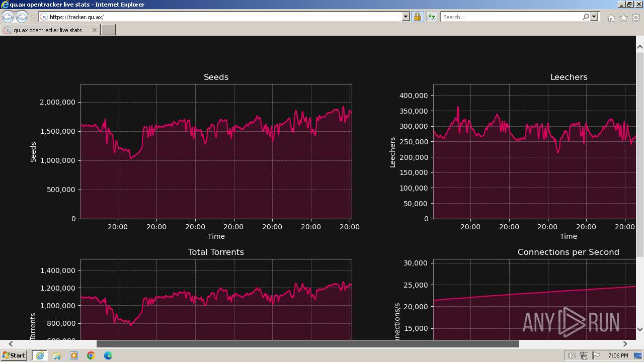Expand the address bar autocomplete dropdown

click(406, 17)
